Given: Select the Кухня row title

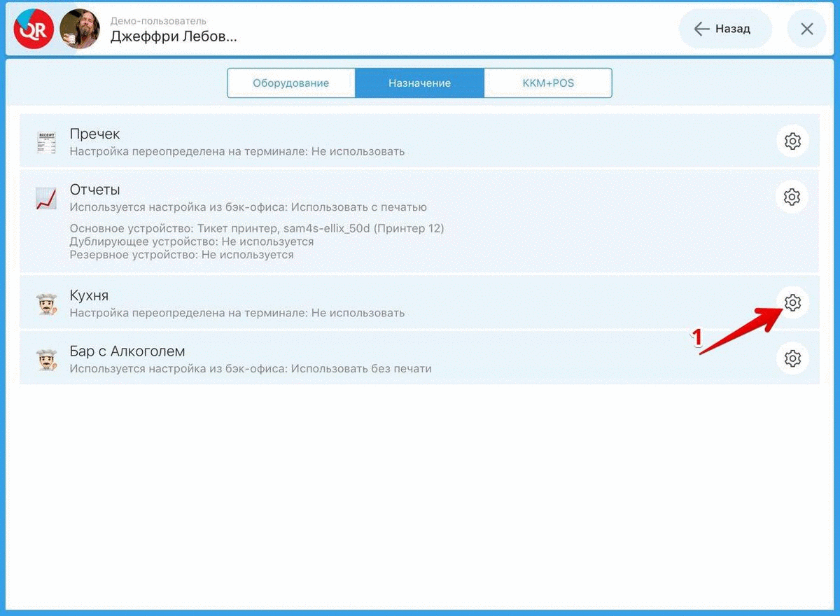Looking at the screenshot, I should point(89,295).
